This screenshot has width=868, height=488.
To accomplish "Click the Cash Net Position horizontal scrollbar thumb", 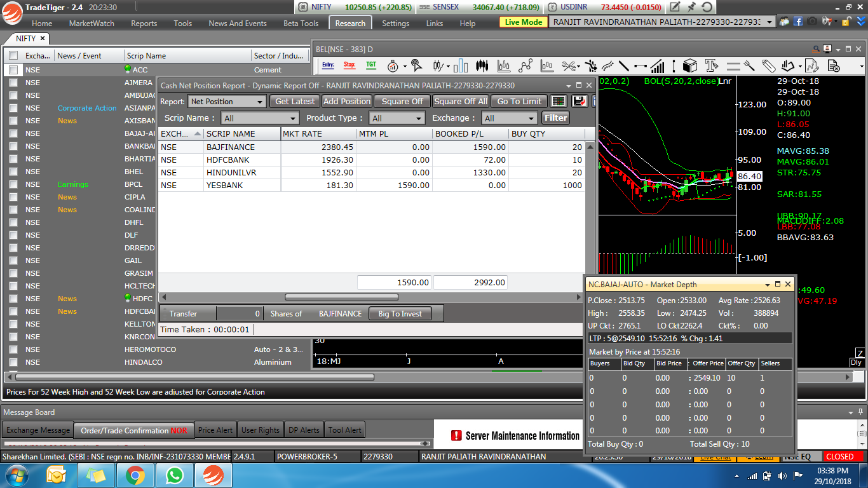I will 341,297.
